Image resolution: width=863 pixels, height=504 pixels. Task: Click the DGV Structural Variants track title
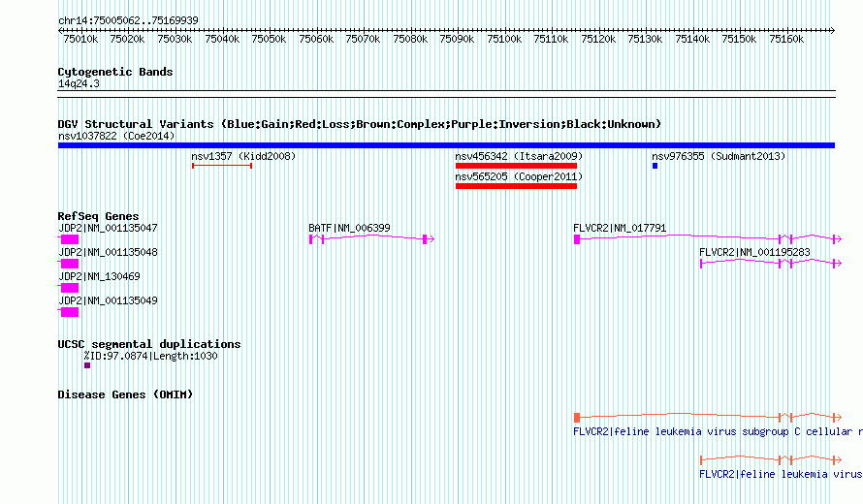click(x=360, y=124)
